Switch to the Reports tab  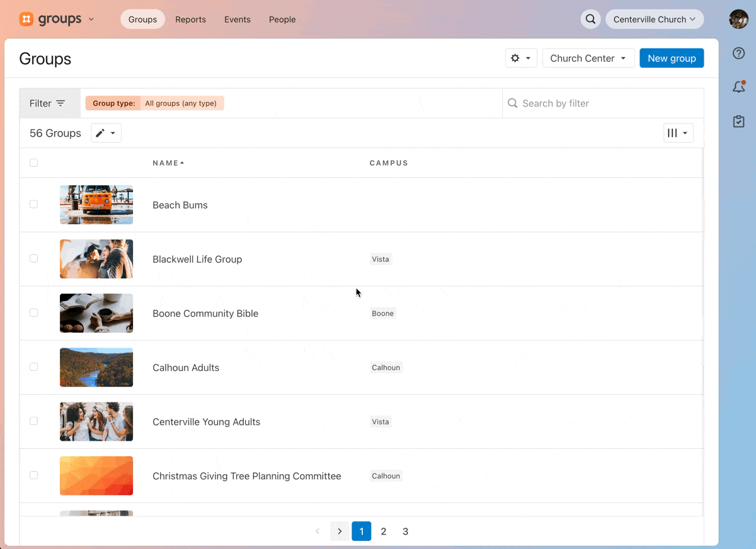coord(190,20)
